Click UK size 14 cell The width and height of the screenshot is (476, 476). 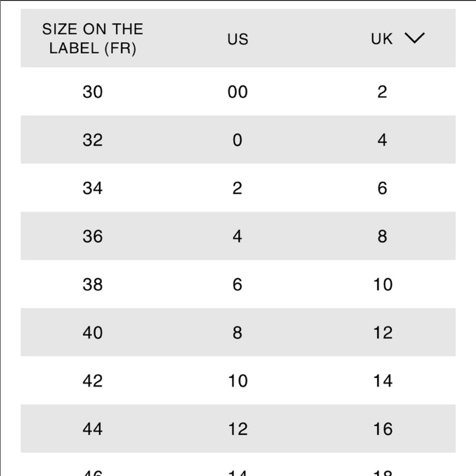[383, 381]
